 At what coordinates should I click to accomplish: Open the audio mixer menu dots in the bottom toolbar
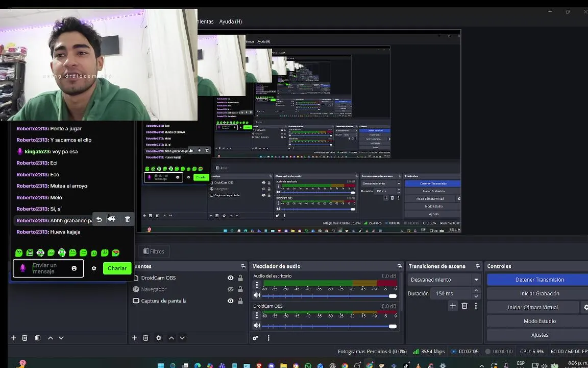click(x=268, y=338)
